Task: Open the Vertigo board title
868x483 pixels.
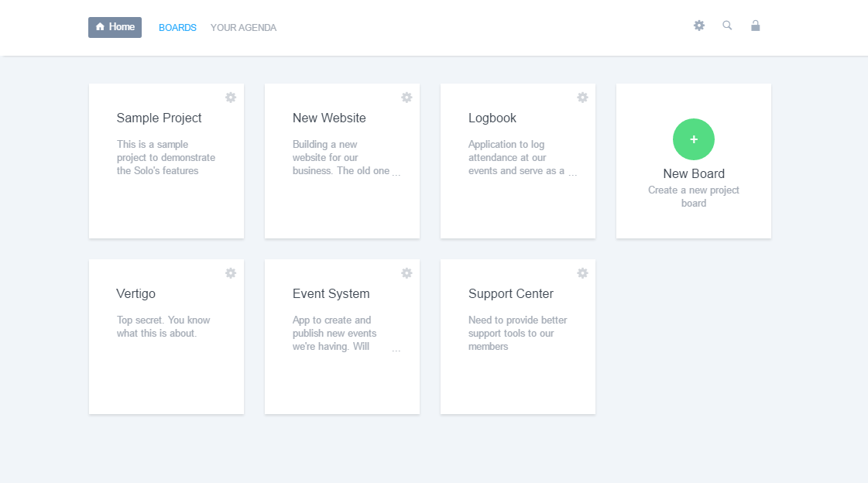Action: tap(136, 294)
